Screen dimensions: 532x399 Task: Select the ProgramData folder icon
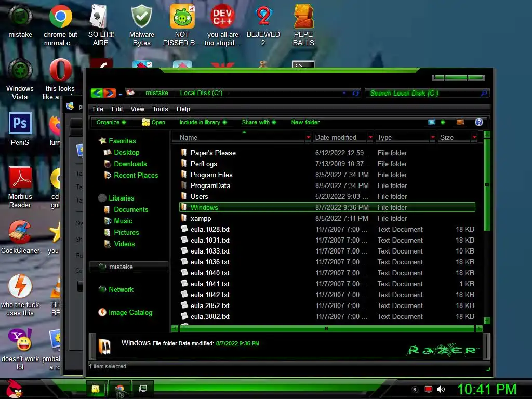point(184,185)
